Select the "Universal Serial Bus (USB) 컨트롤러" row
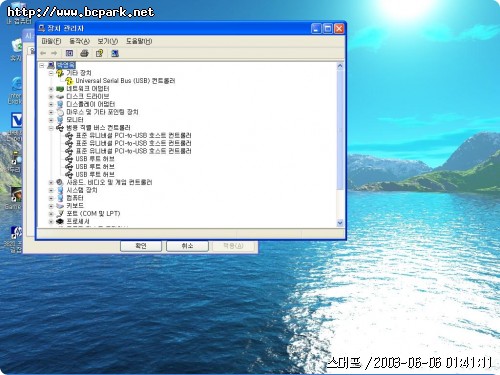The width and height of the screenshot is (500, 375). 125,81
